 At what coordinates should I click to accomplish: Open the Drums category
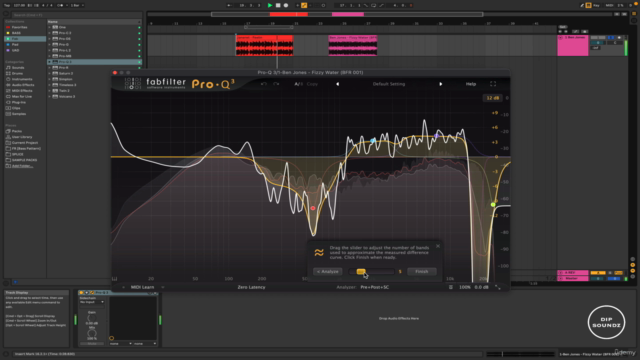(17, 73)
